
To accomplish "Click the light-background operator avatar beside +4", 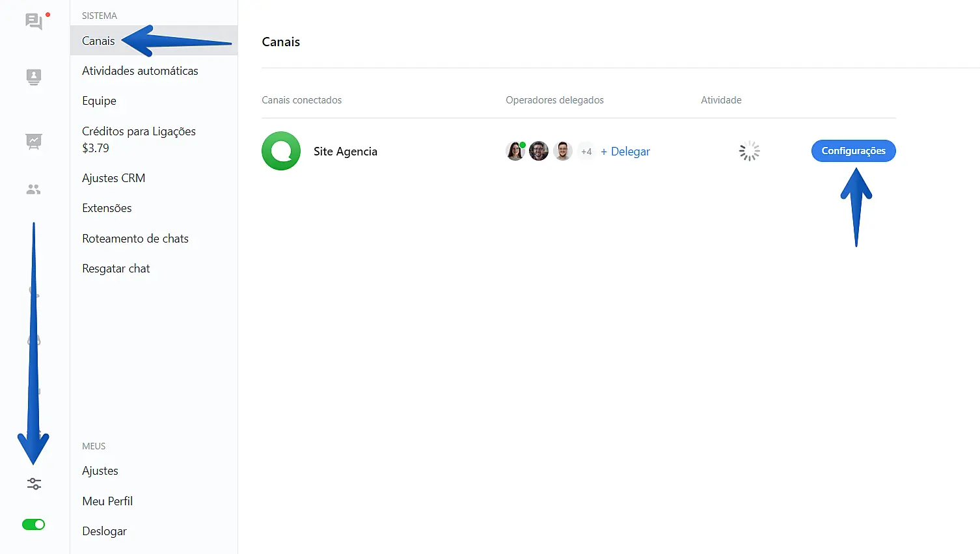I will (563, 151).
